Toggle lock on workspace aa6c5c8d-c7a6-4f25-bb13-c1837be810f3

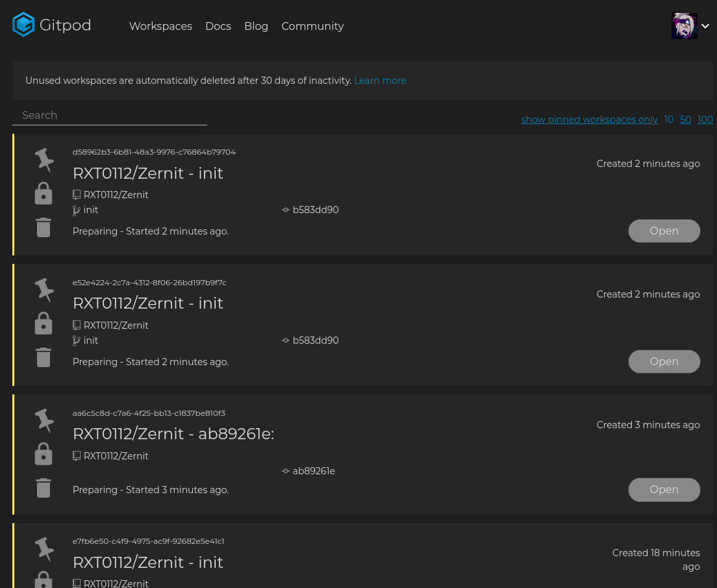(x=44, y=454)
